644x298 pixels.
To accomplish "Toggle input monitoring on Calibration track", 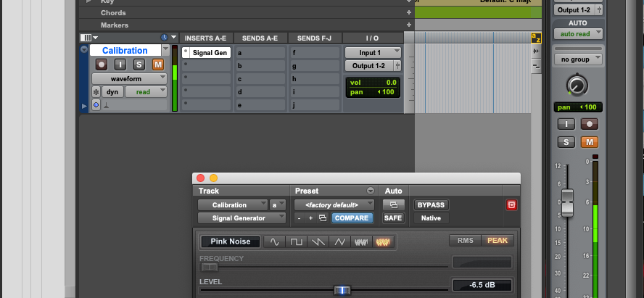I will click(120, 65).
